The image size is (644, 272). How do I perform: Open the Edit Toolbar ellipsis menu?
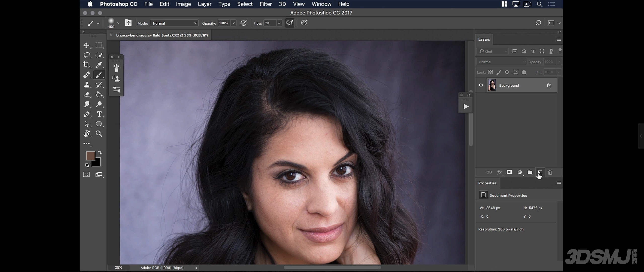(87, 144)
